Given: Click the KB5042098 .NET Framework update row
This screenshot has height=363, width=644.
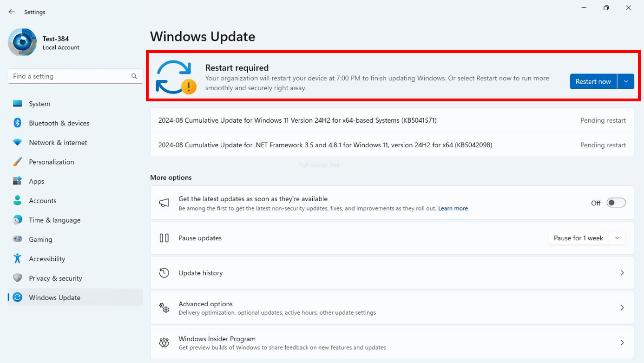Looking at the screenshot, I should point(392,145).
